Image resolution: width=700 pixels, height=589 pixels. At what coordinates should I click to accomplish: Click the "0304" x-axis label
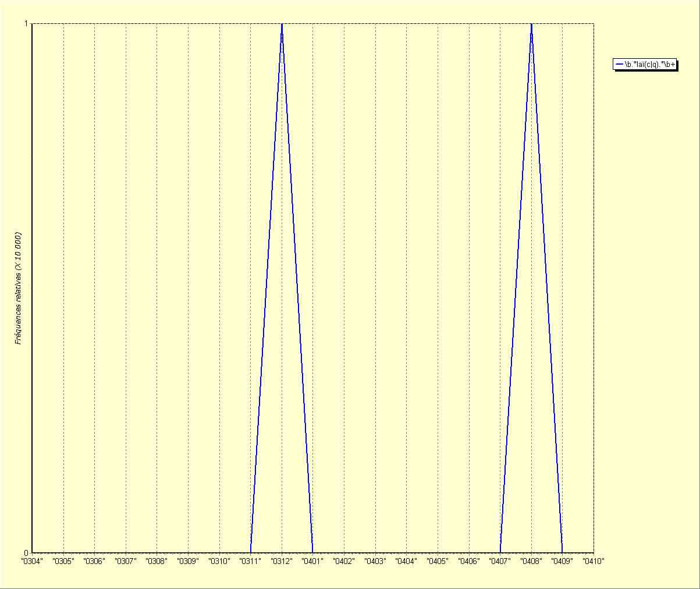coord(31,562)
